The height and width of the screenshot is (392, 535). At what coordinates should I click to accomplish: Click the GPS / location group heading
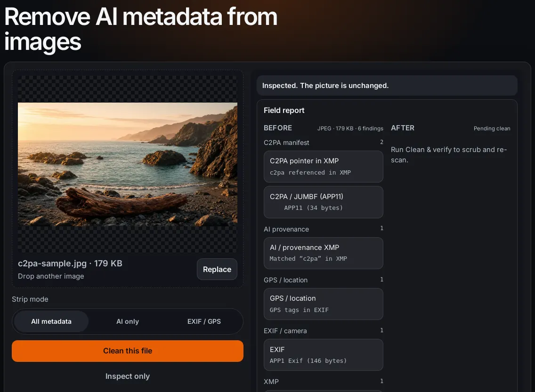pyautogui.click(x=285, y=280)
